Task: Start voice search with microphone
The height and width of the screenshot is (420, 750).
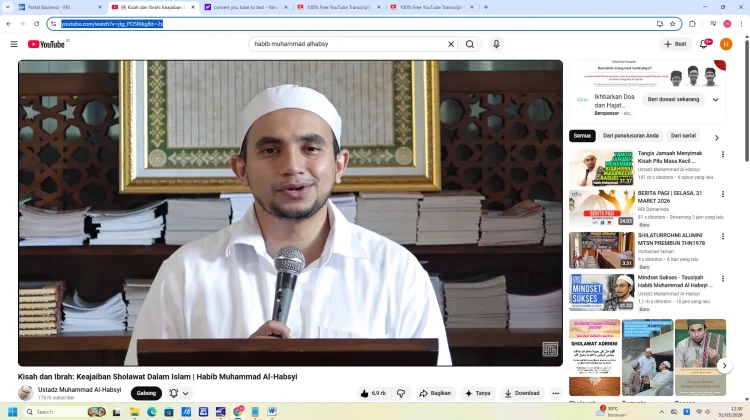Action: click(496, 44)
